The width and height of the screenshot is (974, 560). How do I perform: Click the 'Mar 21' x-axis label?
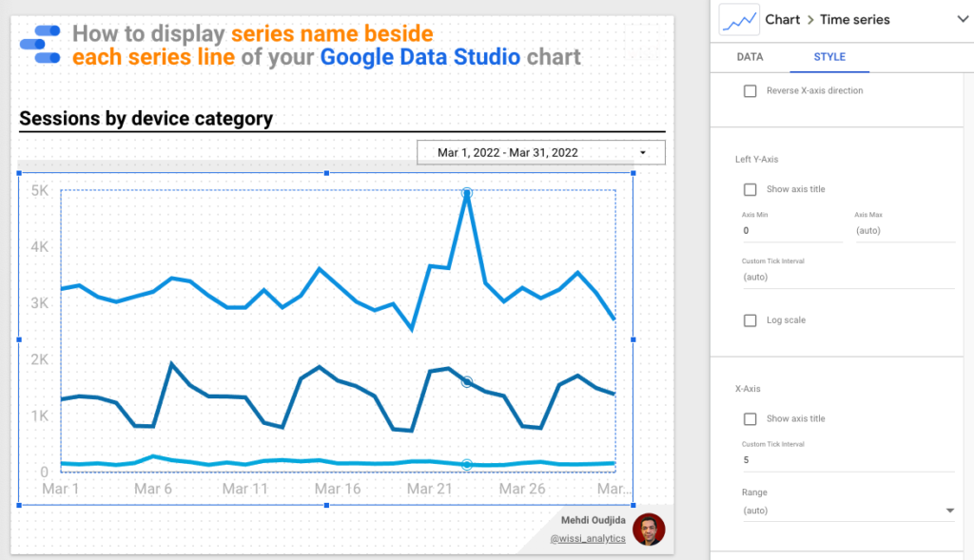point(429,489)
